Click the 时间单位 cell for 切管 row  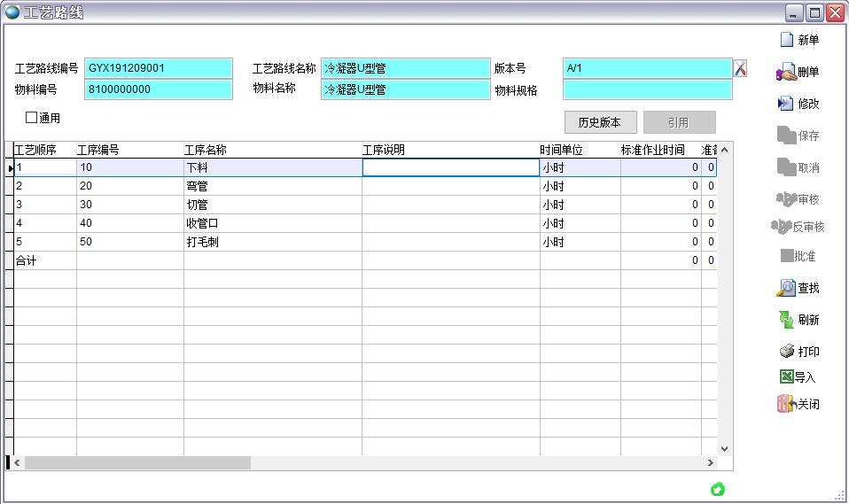click(x=579, y=205)
